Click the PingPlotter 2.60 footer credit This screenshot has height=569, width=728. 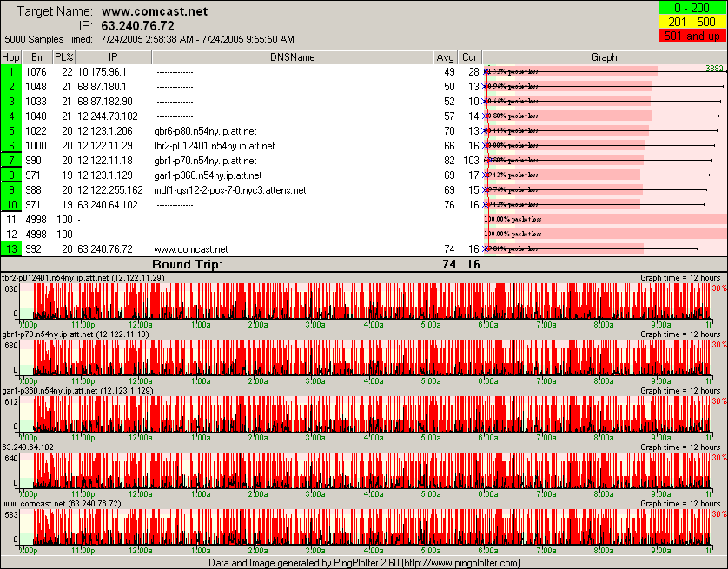[364, 563]
